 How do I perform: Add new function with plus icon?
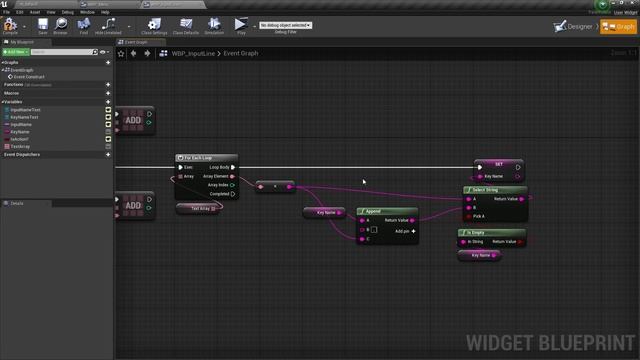coord(108,84)
